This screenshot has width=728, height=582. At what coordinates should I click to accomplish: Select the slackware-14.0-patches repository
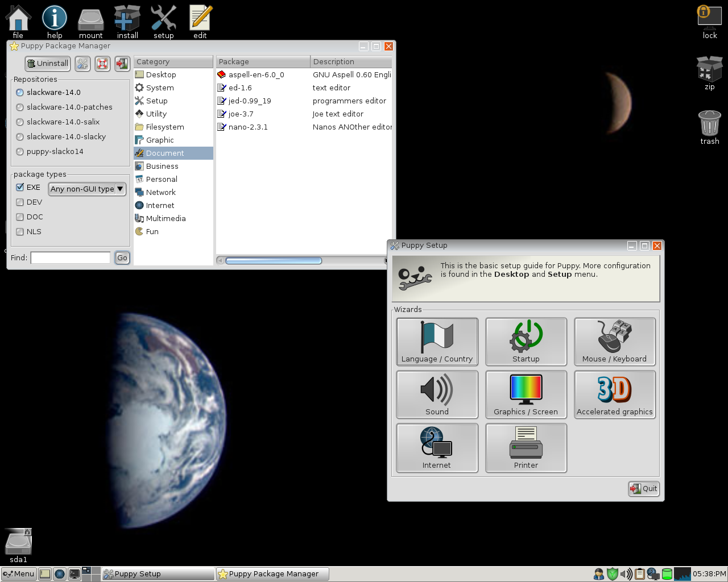pyautogui.click(x=64, y=107)
